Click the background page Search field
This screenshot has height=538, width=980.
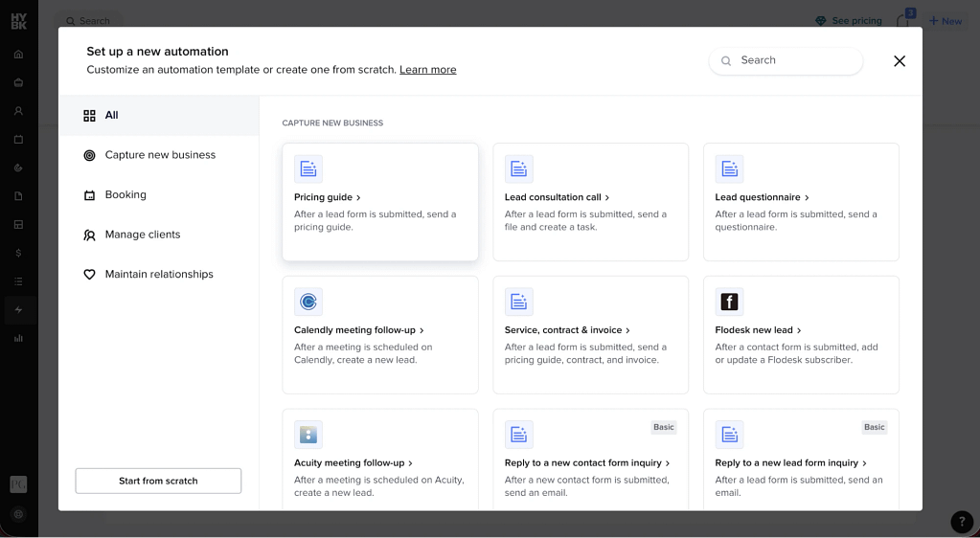click(x=87, y=21)
